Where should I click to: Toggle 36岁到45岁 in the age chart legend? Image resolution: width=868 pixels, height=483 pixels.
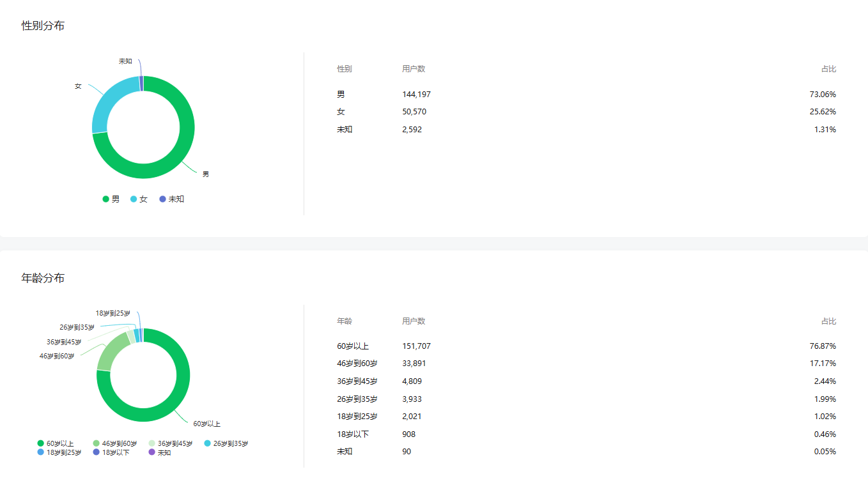tap(170, 443)
